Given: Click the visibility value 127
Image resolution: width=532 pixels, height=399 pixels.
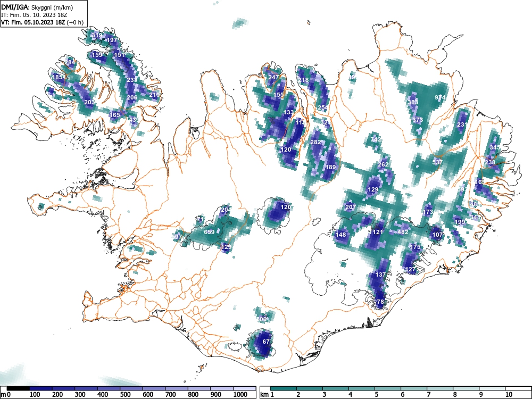Looking at the screenshot, I should tap(411, 269).
